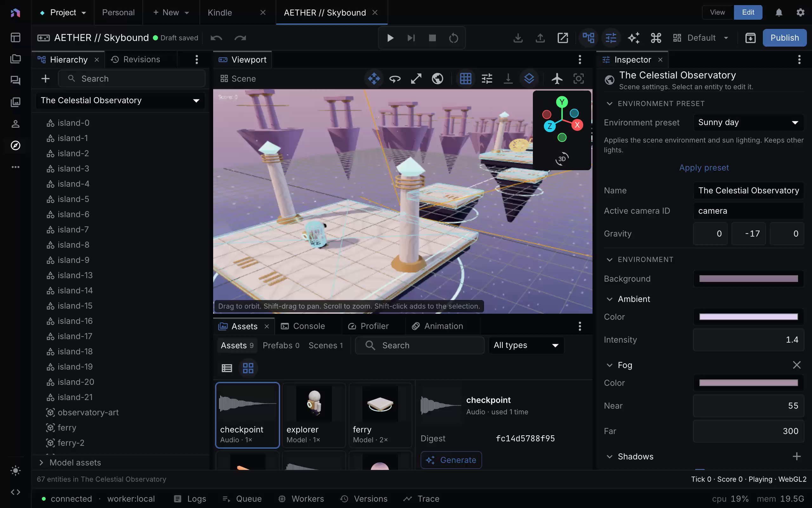Click the Publish button
The height and width of the screenshot is (508, 812).
pos(784,38)
